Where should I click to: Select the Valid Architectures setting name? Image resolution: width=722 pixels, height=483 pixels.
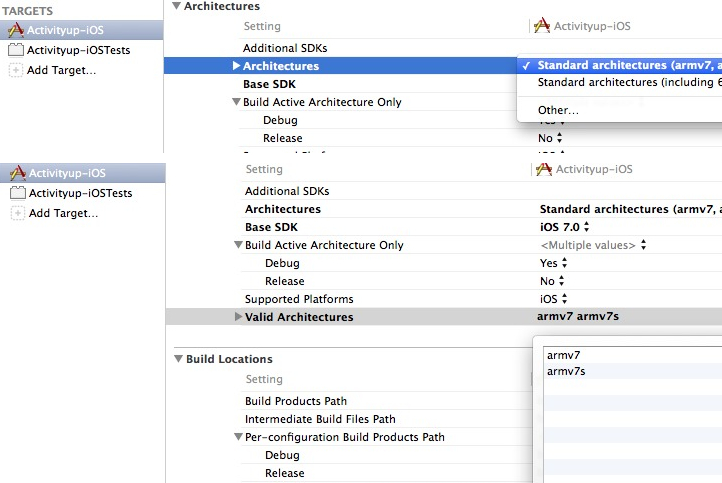[x=299, y=317]
